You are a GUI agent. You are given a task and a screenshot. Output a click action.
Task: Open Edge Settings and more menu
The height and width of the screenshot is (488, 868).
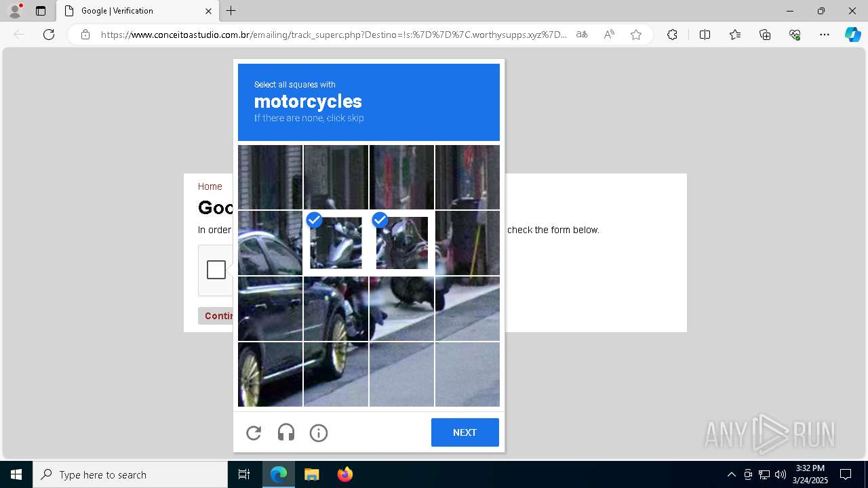coord(825,35)
